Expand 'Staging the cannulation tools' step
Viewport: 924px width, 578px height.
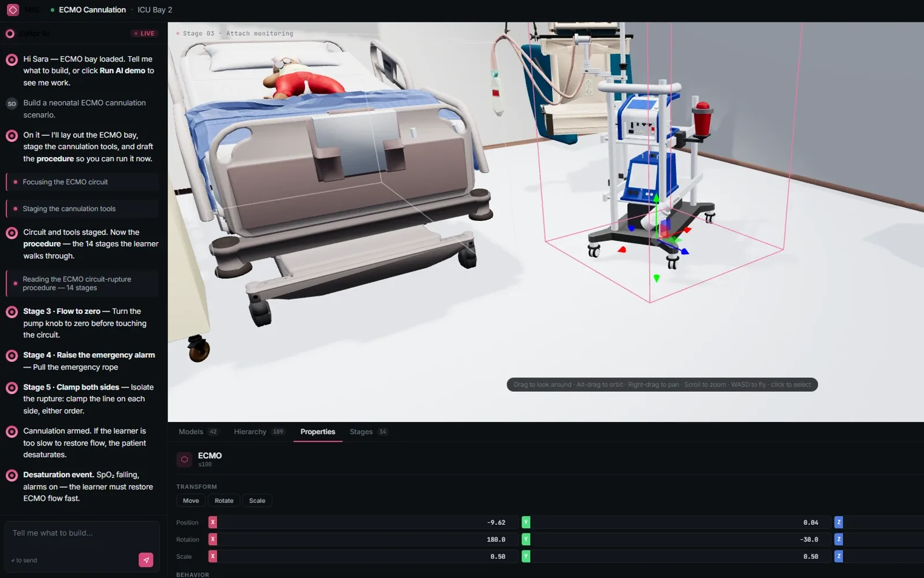[x=82, y=209]
